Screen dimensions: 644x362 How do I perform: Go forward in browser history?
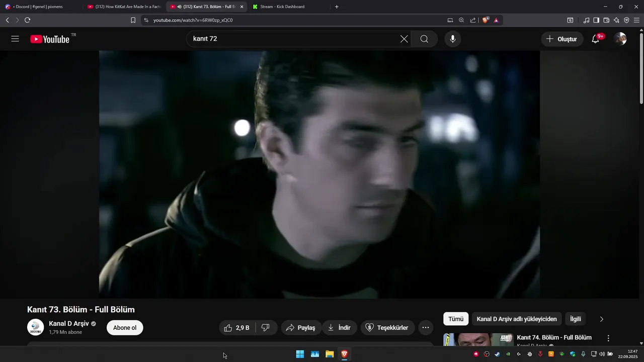pyautogui.click(x=17, y=20)
